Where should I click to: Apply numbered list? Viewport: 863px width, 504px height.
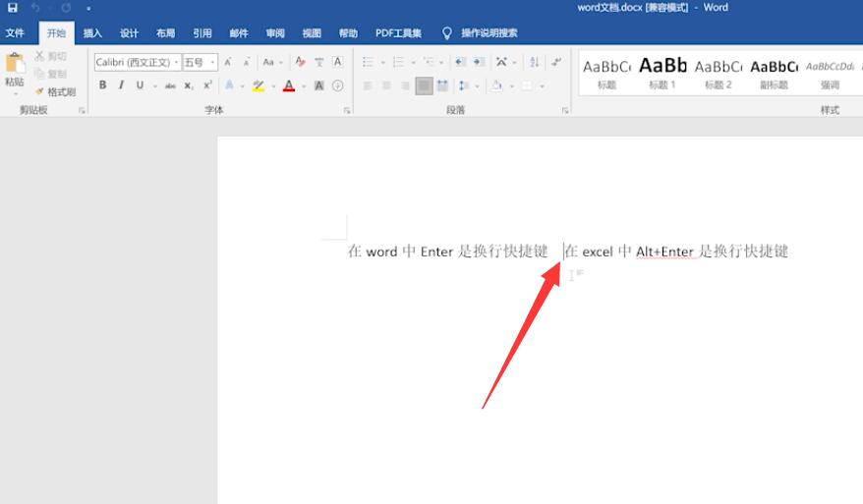click(x=398, y=62)
